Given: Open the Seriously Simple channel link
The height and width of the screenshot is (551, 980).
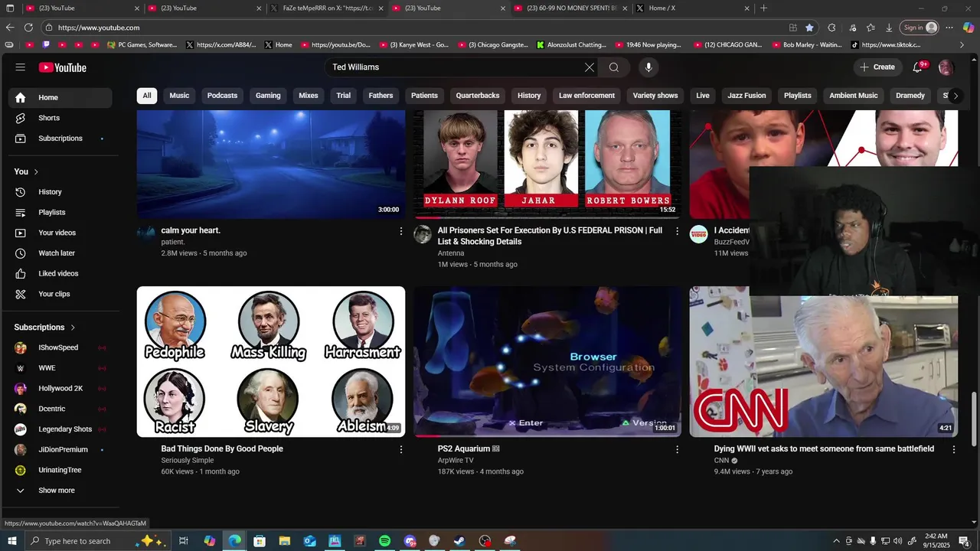Looking at the screenshot, I should [x=188, y=461].
